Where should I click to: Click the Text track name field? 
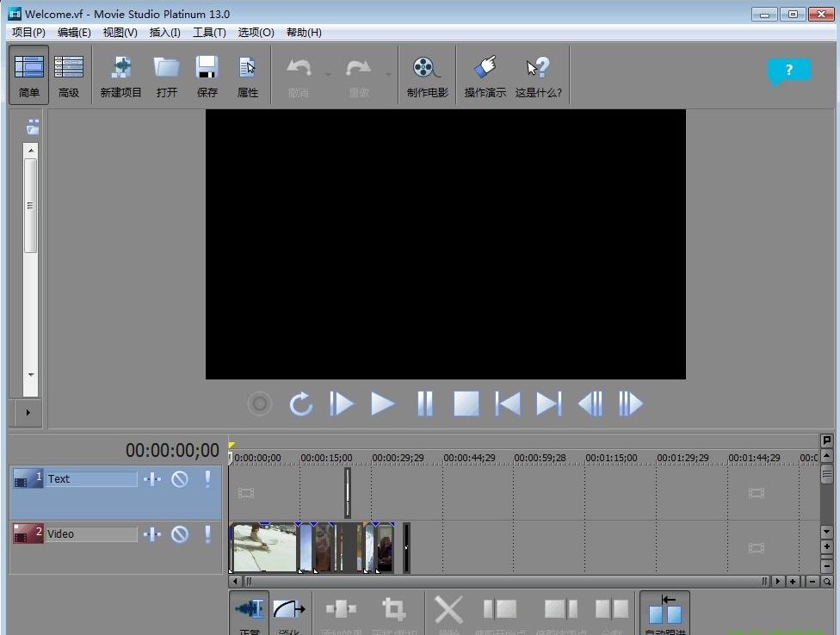pos(91,478)
